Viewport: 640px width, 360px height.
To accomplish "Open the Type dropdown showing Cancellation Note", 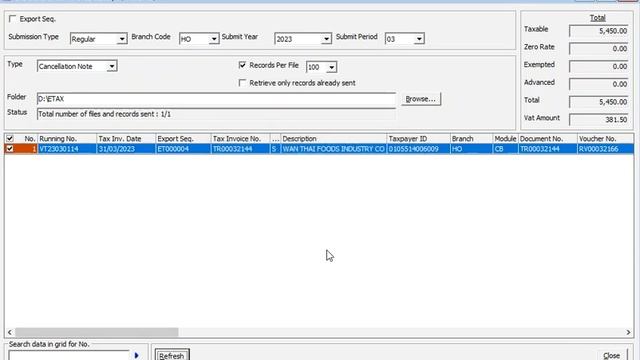I will (x=111, y=66).
